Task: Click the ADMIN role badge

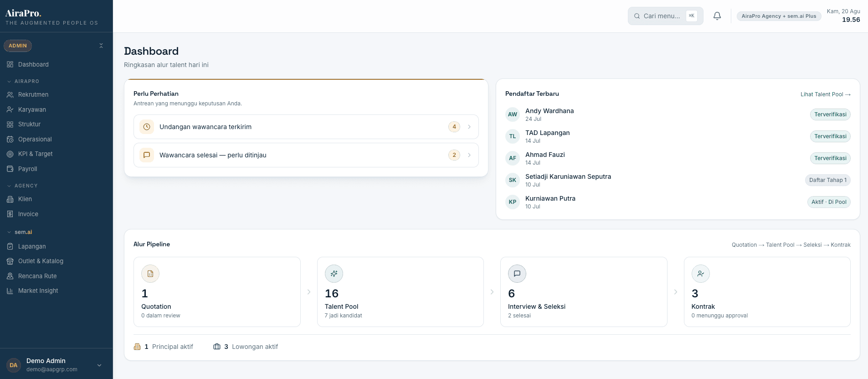Action: 18,46
